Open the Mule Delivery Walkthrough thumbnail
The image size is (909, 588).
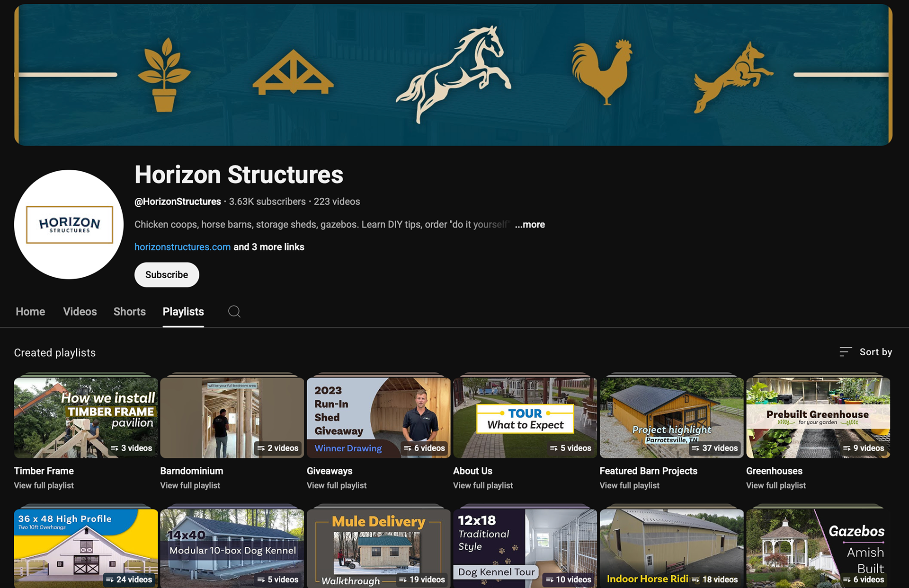(x=378, y=548)
